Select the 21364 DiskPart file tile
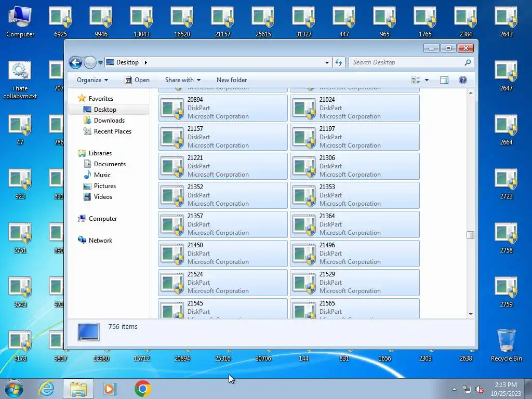The image size is (532, 399). pos(354,224)
